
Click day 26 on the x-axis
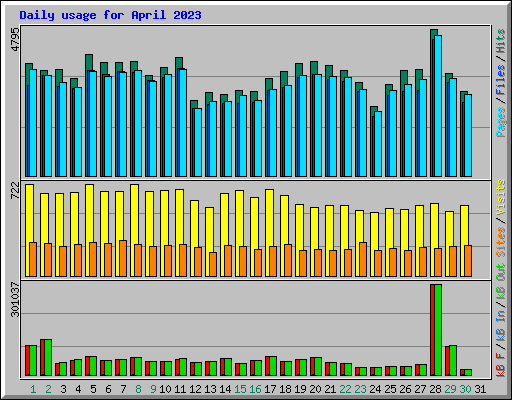pos(405,389)
